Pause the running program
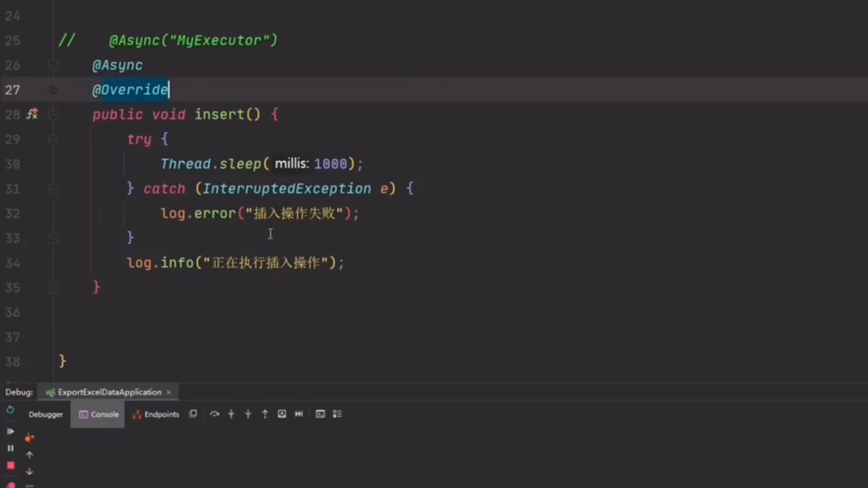This screenshot has width=868, height=488. (10, 448)
